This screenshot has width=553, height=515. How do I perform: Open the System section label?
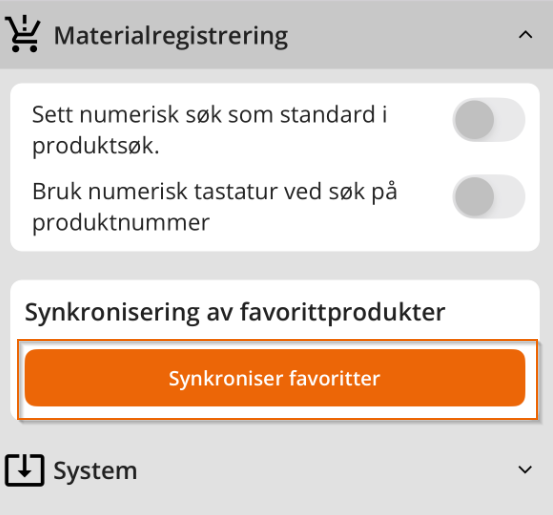click(x=95, y=471)
